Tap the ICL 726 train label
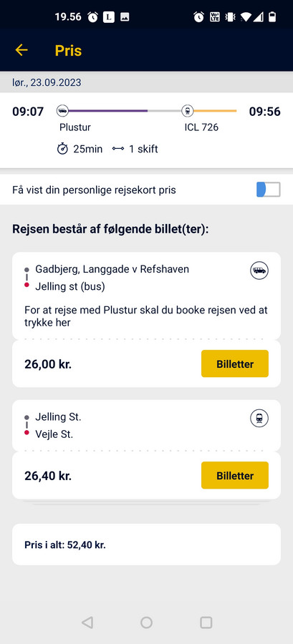 click(201, 127)
